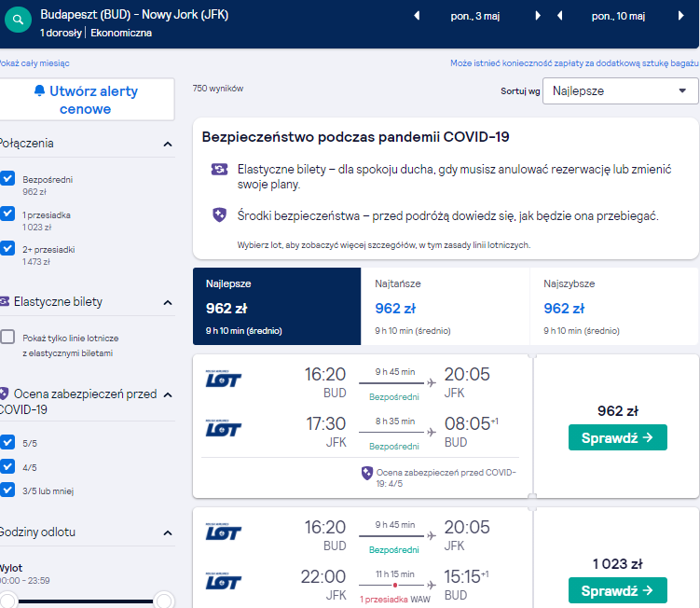Go to previous departure date arrow
The height and width of the screenshot is (608, 700).
click(x=417, y=16)
